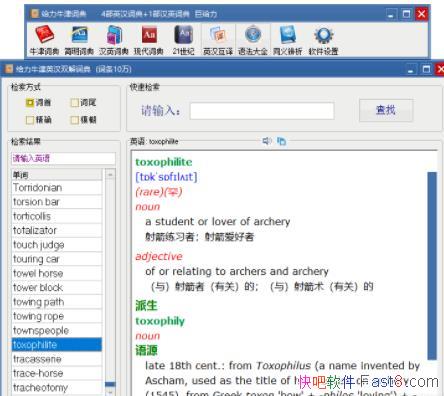Toggle the 词首 prefix search checkbox
This screenshot has width=444, height=396.
pyautogui.click(x=30, y=102)
